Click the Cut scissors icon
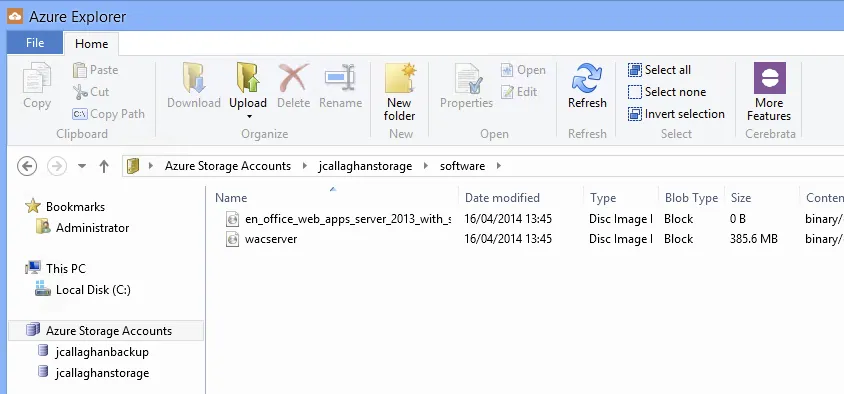Image resolution: width=844 pixels, height=394 pixels. [80, 92]
